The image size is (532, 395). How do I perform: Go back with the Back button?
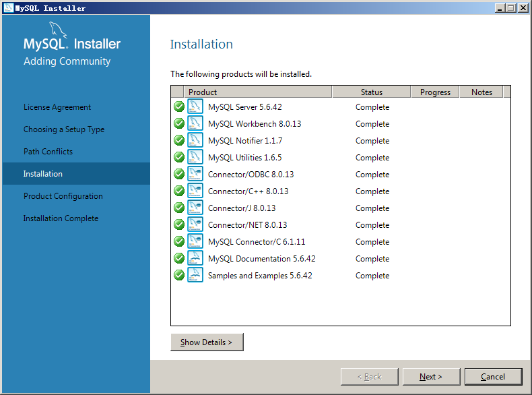point(370,377)
